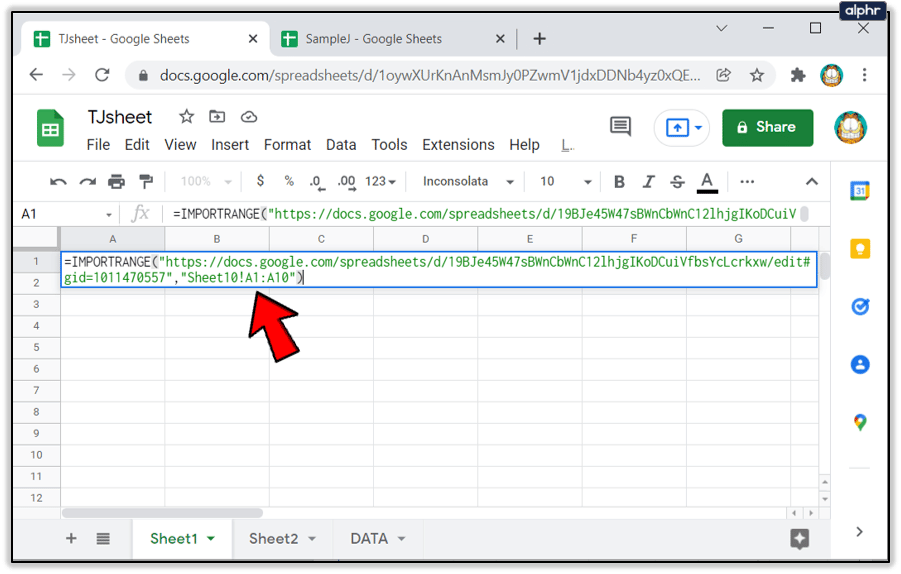The image size is (901, 574).
Task: Open Google Maps side panel icon
Action: pyautogui.click(x=860, y=422)
